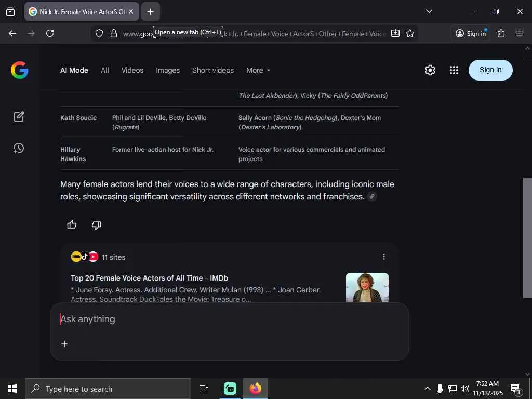The width and height of the screenshot is (532, 399).
Task: Click Former live-action host for Nick Jr. cell
Action: coord(163,149)
